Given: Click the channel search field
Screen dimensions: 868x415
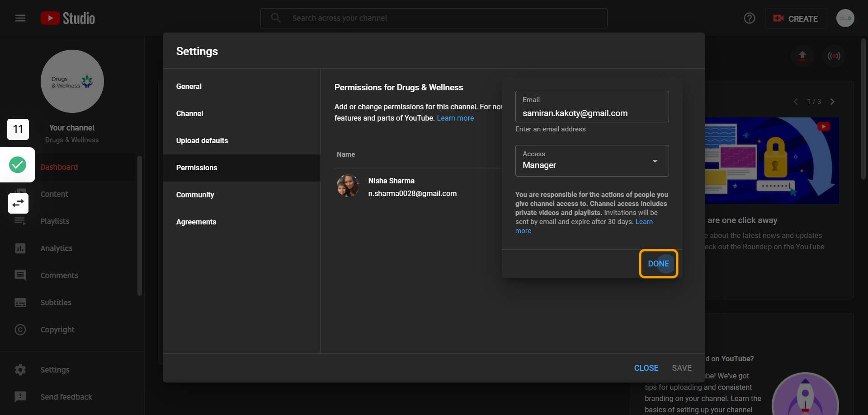Looking at the screenshot, I should [x=434, y=18].
